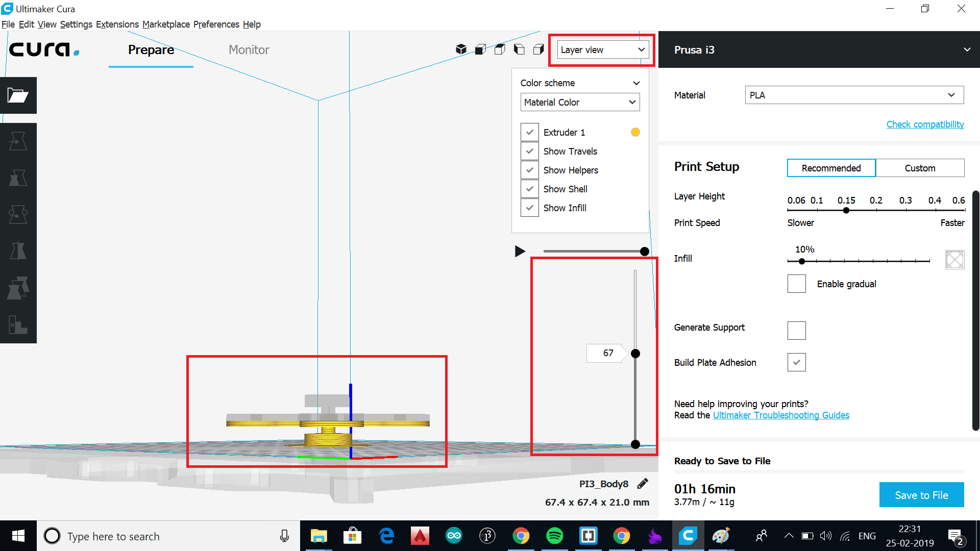This screenshot has height=551, width=980.
Task: Uncheck Show Travels checkbox
Action: [x=529, y=151]
